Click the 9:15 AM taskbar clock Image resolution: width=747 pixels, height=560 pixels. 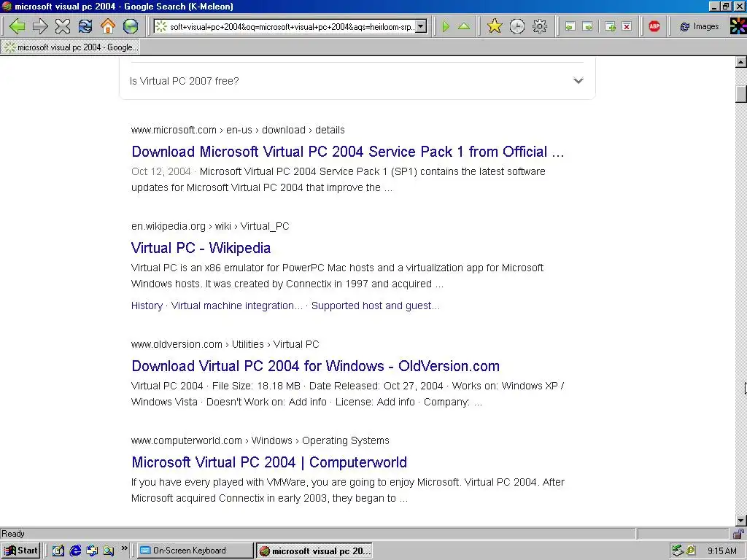(x=721, y=551)
